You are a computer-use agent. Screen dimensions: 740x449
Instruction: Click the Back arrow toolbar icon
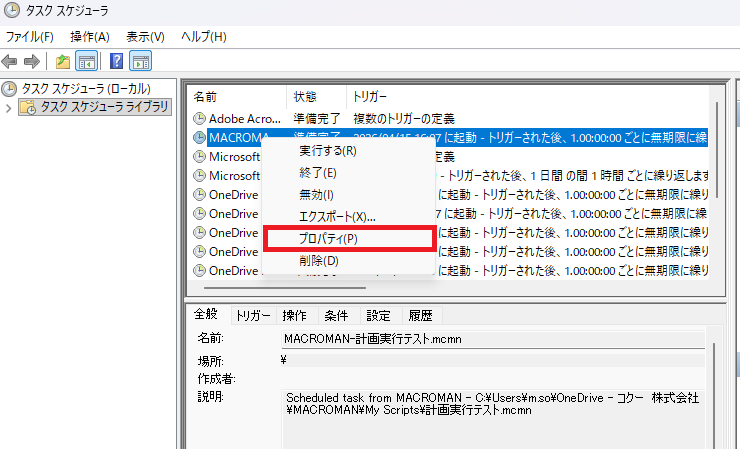click(9, 61)
